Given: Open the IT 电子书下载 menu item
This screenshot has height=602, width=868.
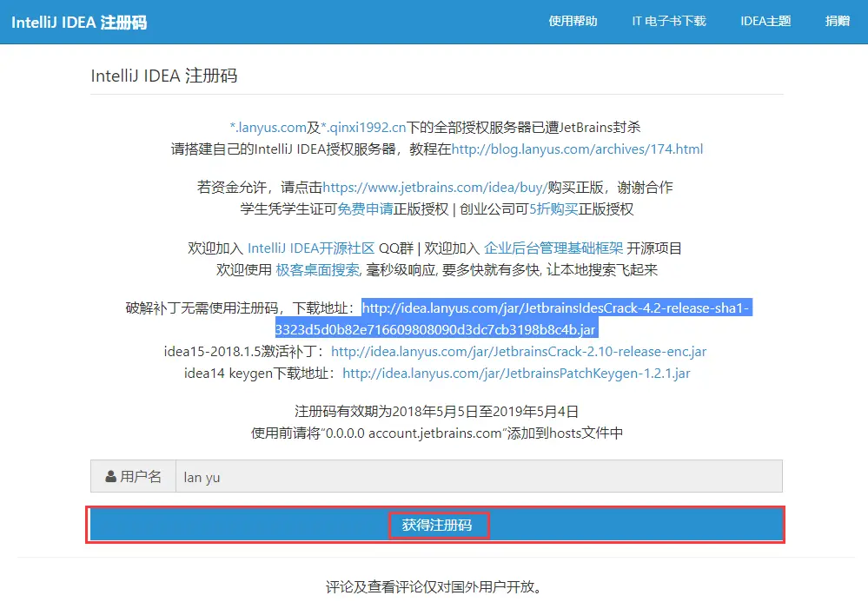Looking at the screenshot, I should pos(669,21).
